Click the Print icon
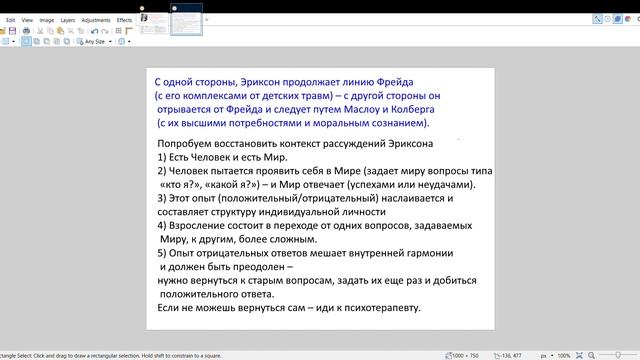640x360 pixels. coord(26,31)
